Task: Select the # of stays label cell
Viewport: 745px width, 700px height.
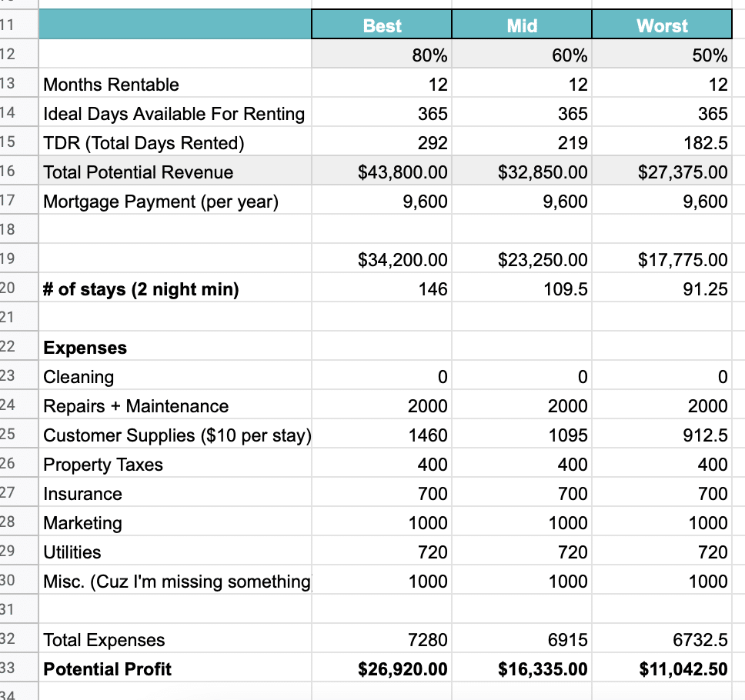Action: [x=175, y=288]
